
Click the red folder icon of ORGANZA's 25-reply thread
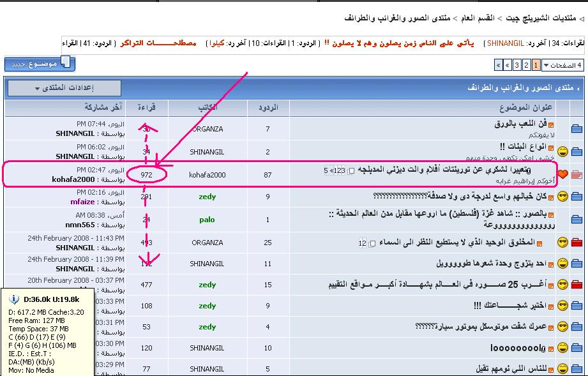[577, 243]
